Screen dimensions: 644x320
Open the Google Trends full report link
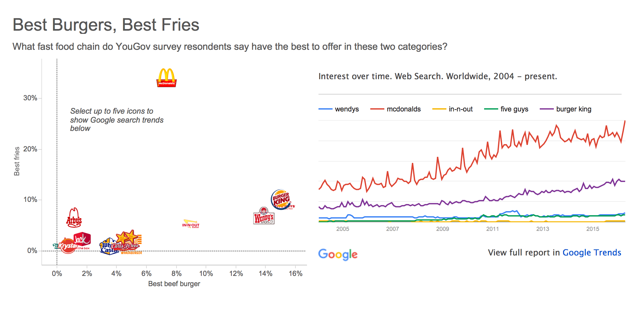click(592, 253)
